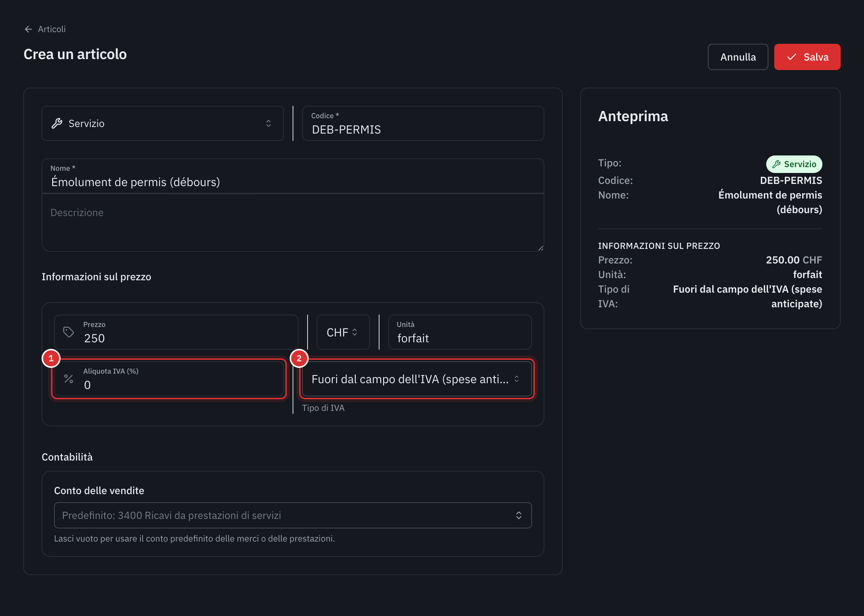This screenshot has height=616, width=864.
Task: Click the description textarea resize handle
Action: 540,248
